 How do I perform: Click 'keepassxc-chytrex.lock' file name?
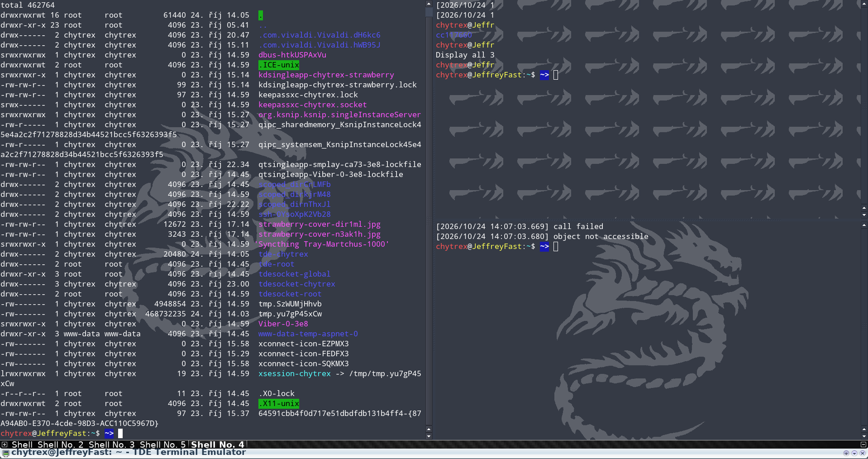[x=308, y=95]
